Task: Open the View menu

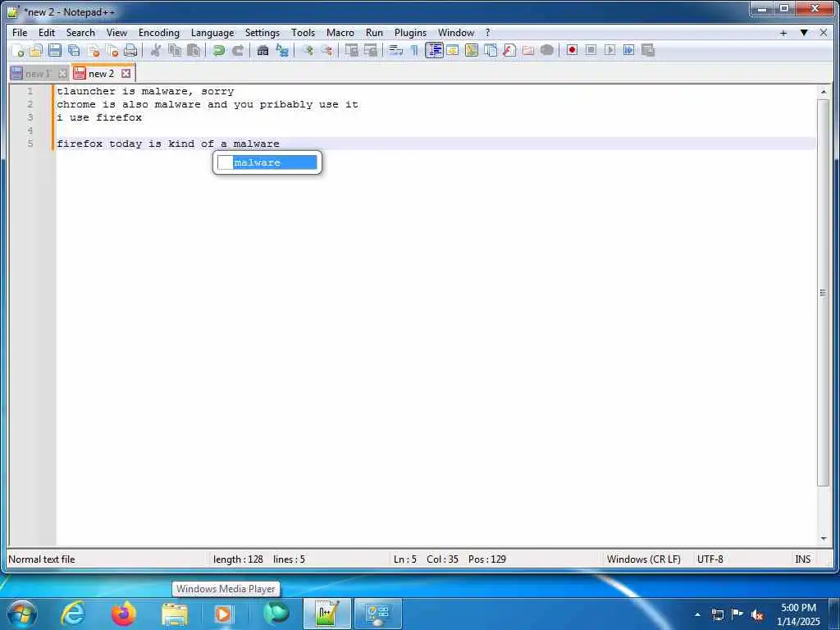Action: [116, 33]
